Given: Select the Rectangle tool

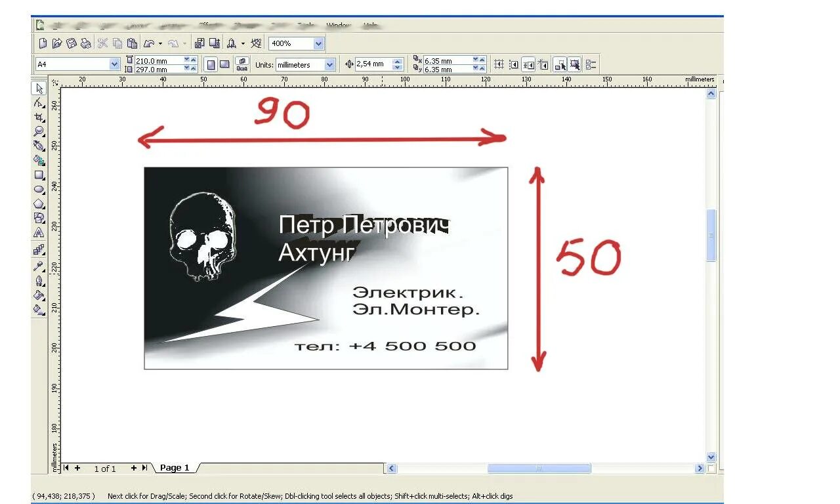Looking at the screenshot, I should (39, 175).
